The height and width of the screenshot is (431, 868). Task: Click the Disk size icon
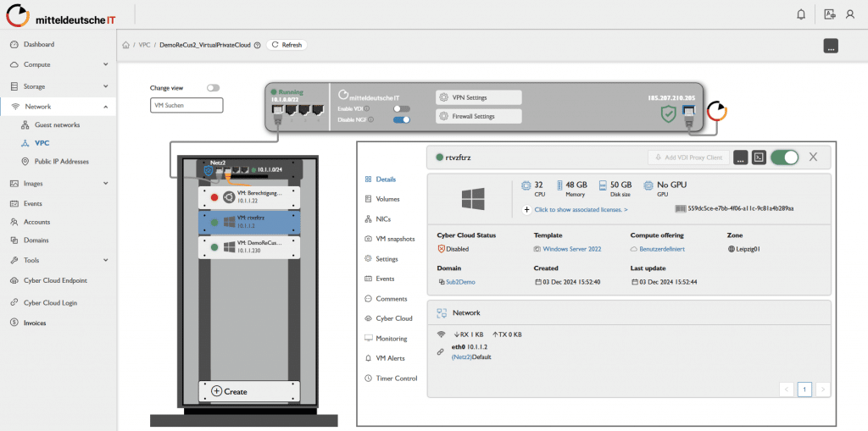pyautogui.click(x=603, y=186)
